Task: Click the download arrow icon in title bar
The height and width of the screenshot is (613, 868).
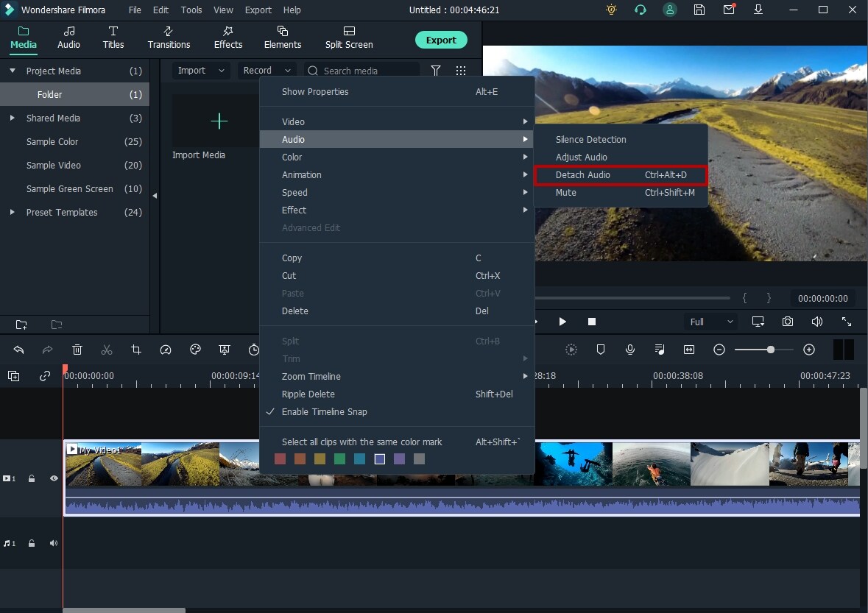Action: pos(758,10)
